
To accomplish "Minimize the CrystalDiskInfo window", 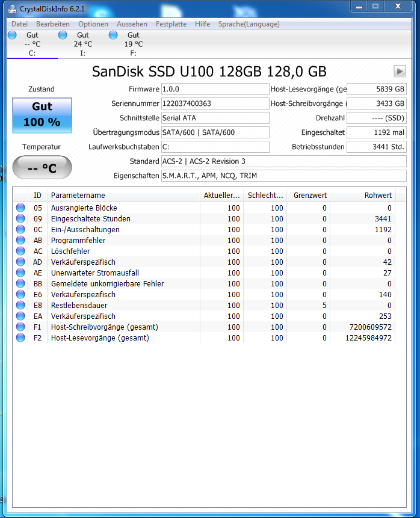I will tap(359, 7).
